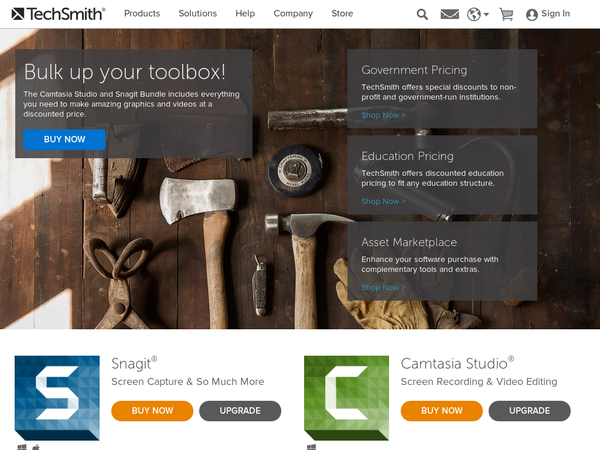
Task: View the shopping cart icon
Action: (x=506, y=15)
